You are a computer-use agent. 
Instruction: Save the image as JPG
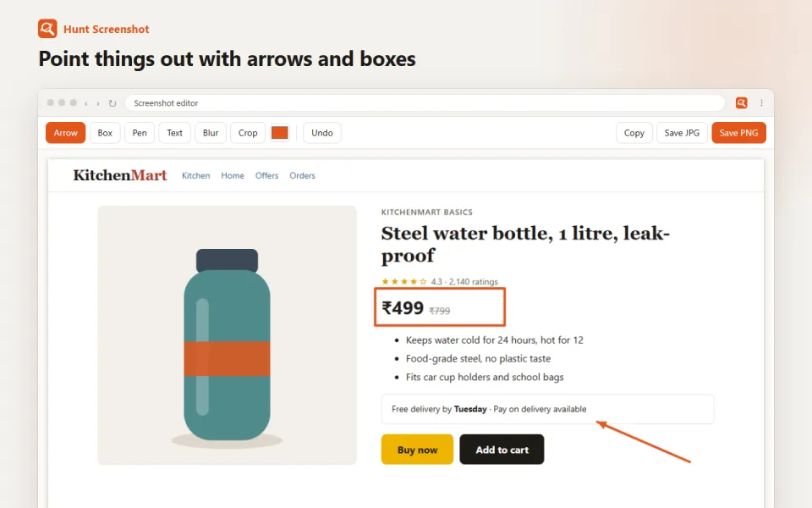coord(682,133)
